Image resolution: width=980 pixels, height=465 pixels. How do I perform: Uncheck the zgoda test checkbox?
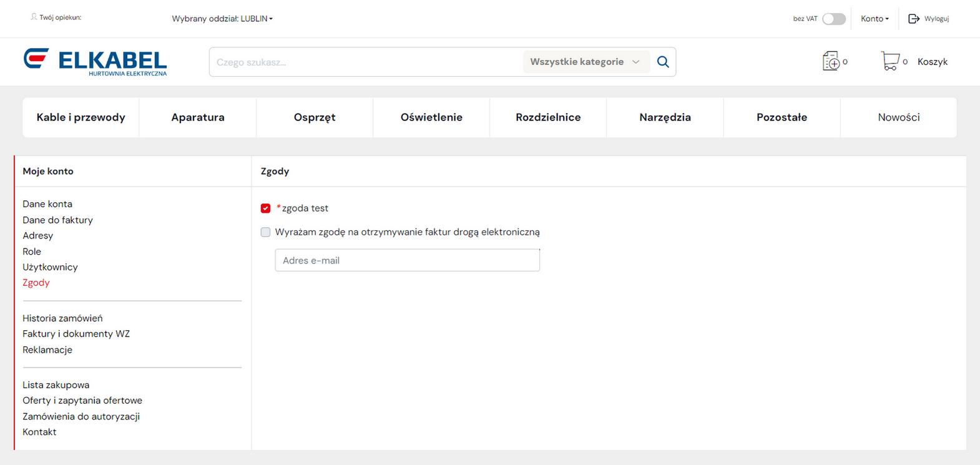pos(265,208)
